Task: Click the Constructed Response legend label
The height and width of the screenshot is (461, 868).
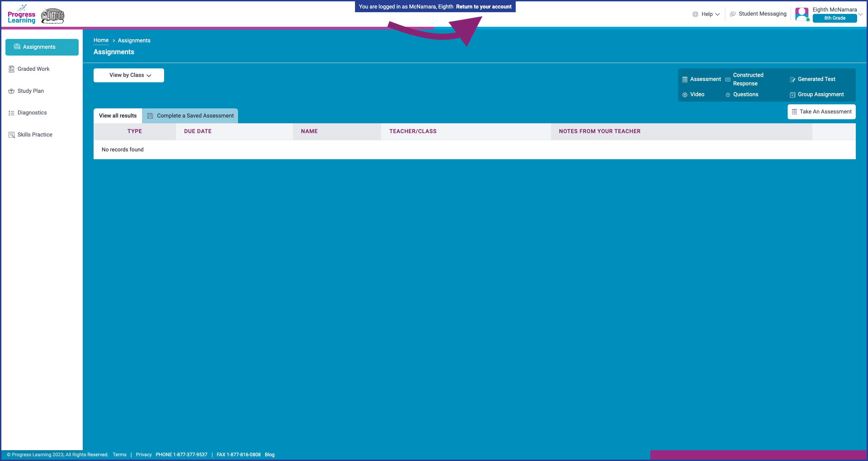Action: point(748,79)
